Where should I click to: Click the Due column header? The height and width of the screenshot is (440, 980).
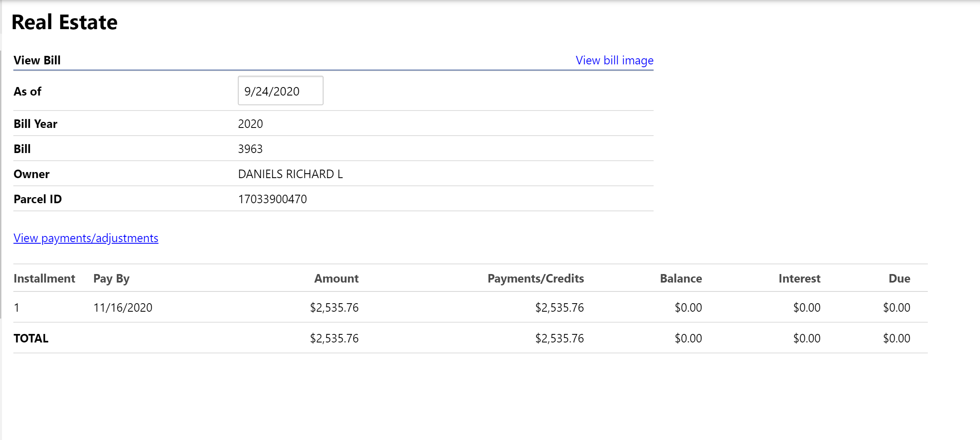tap(899, 278)
